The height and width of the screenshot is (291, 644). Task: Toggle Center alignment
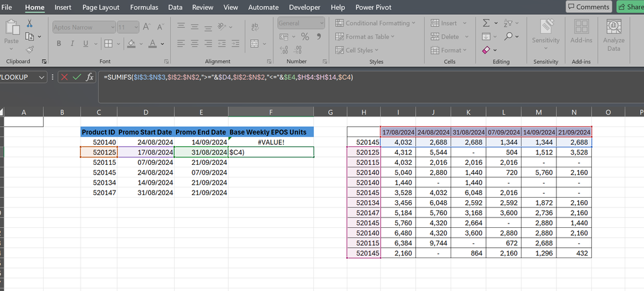(195, 42)
